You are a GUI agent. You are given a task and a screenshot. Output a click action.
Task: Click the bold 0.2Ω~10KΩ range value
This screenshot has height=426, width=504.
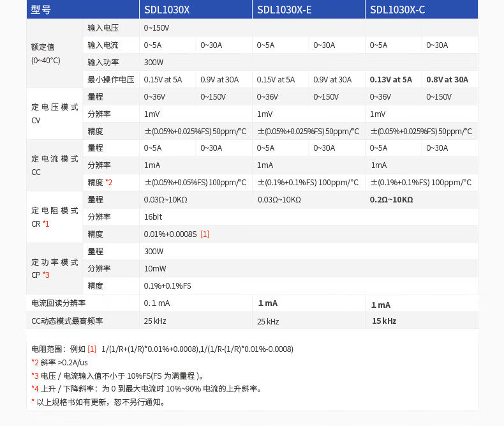391,200
